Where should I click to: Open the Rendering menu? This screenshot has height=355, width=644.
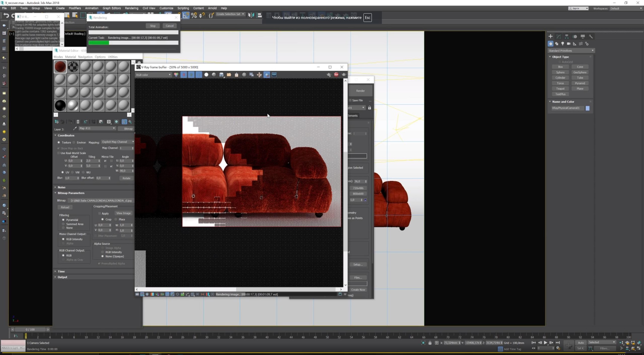pyautogui.click(x=131, y=8)
